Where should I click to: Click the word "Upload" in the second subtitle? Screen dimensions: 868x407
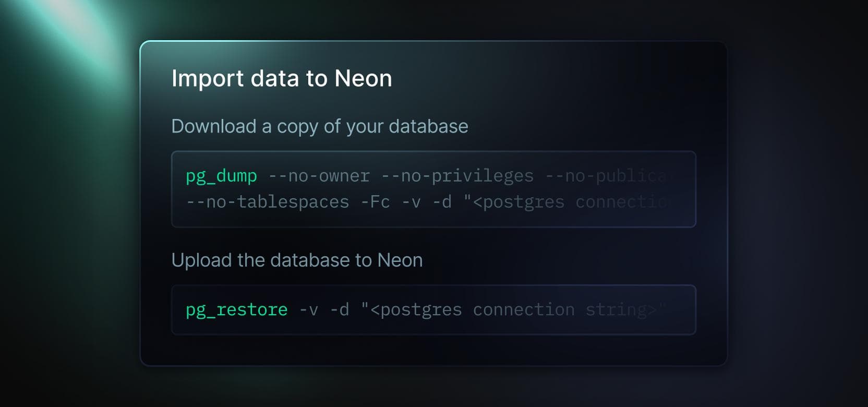coord(202,260)
